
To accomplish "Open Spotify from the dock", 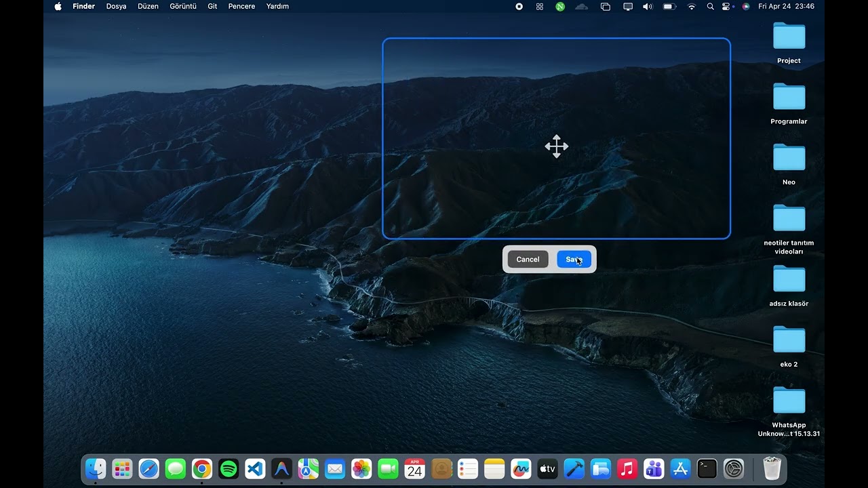I will (229, 468).
